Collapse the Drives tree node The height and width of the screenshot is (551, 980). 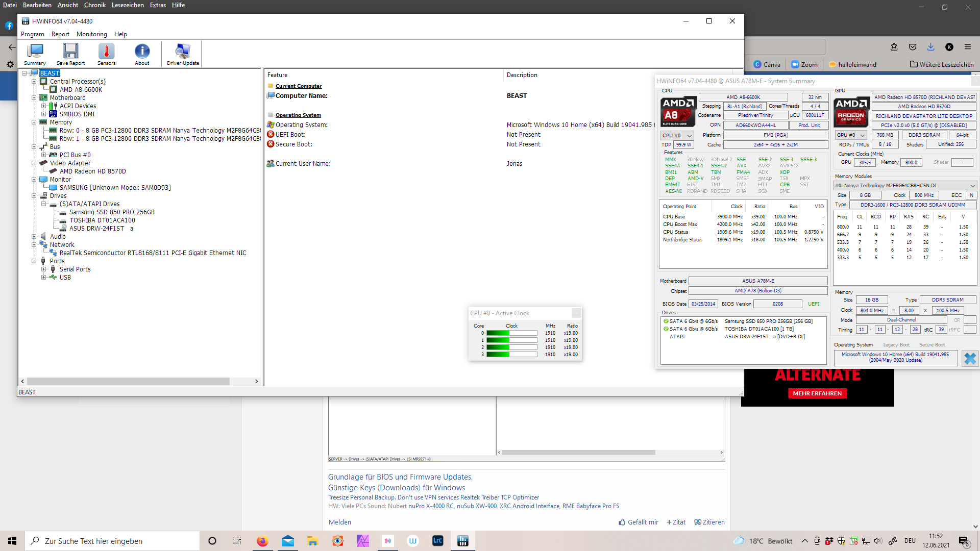pyautogui.click(x=34, y=196)
